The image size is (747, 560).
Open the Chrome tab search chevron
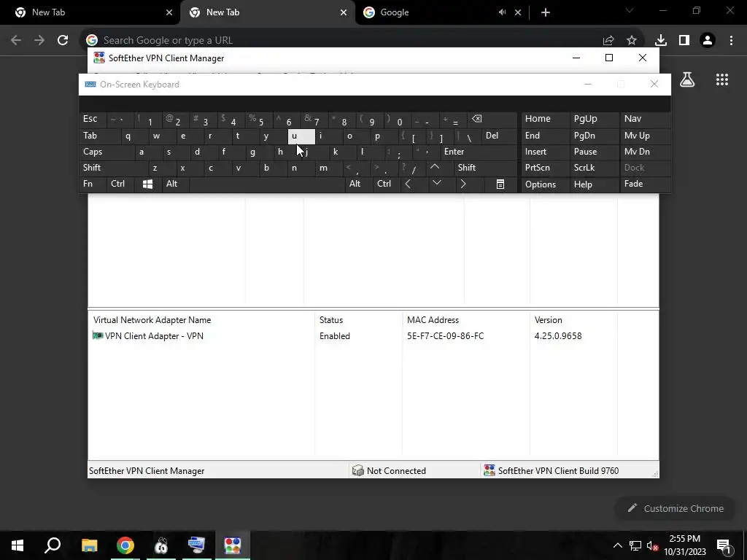pos(630,10)
